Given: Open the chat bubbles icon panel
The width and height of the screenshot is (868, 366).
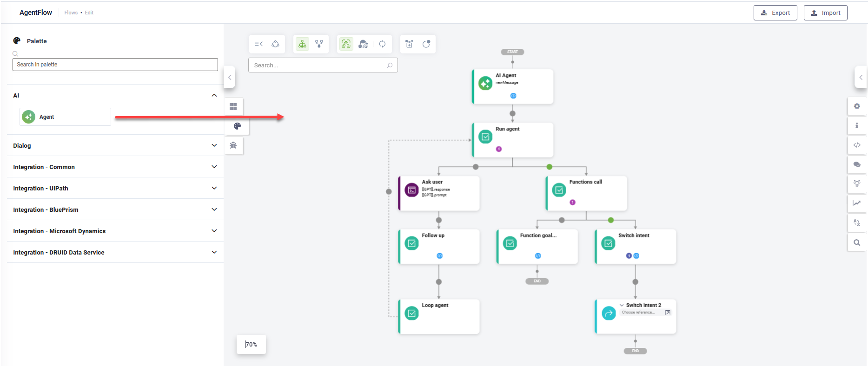Looking at the screenshot, I should click(x=857, y=164).
